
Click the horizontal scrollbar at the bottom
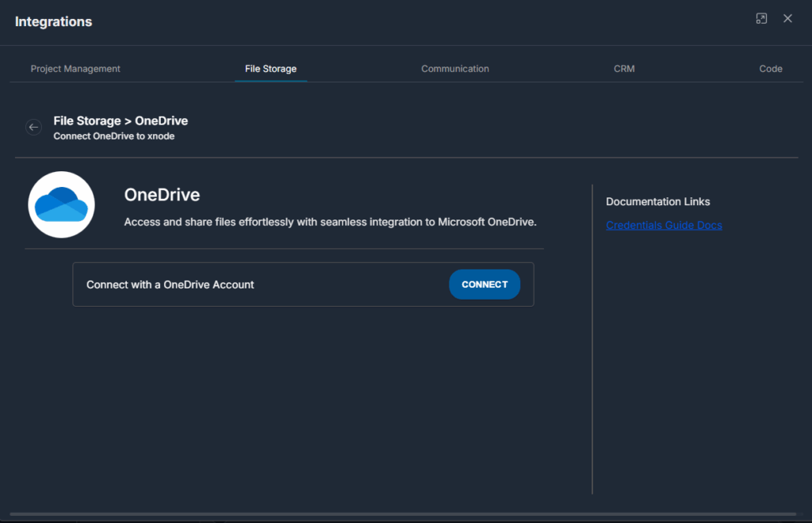pyautogui.click(x=403, y=514)
